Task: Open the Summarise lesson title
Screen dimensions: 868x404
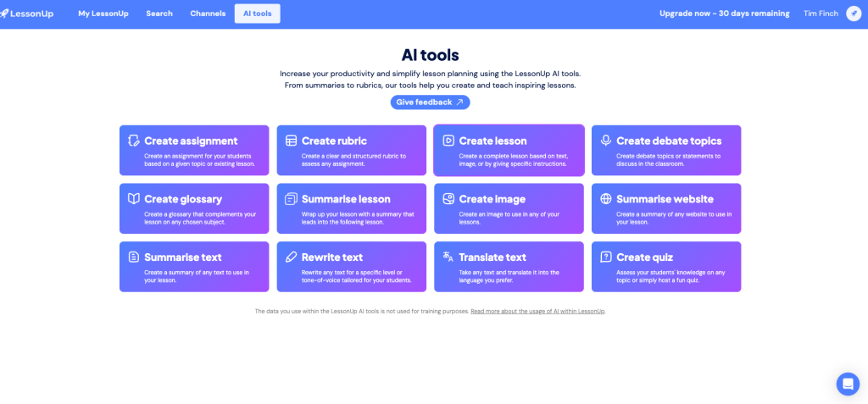Action: (x=346, y=199)
